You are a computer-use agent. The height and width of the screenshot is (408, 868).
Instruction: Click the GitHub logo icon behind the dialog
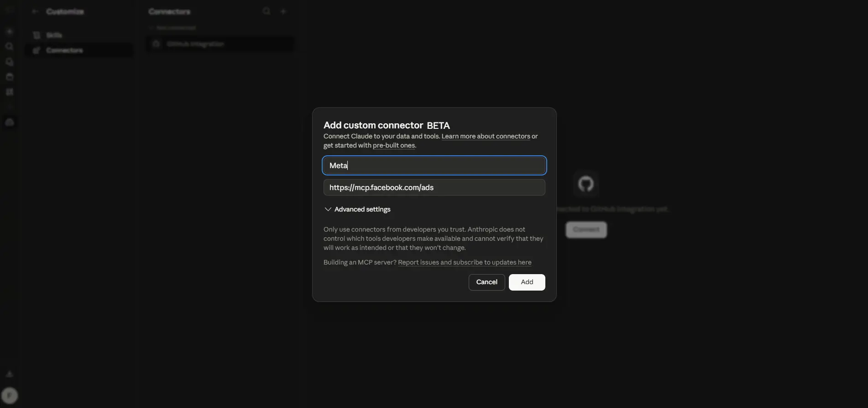586,184
